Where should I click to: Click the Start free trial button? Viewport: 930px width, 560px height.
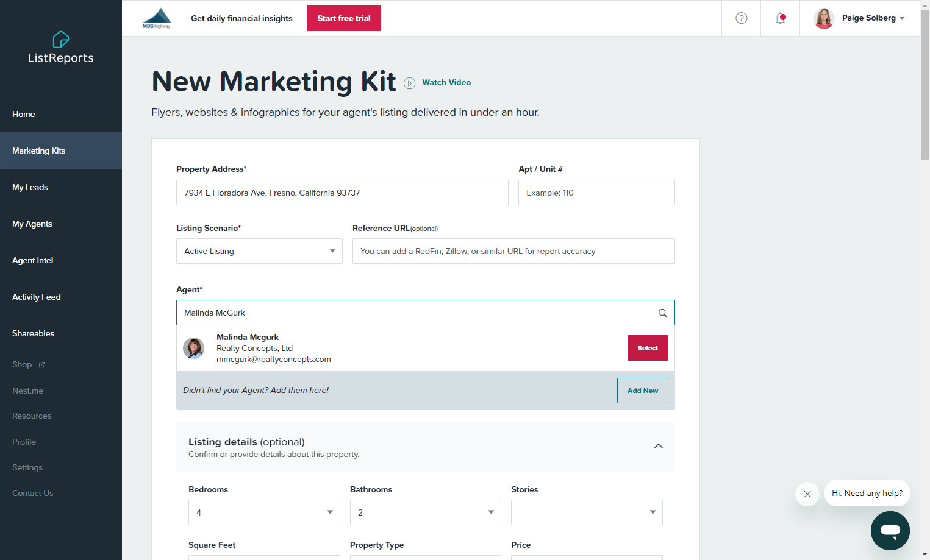point(344,18)
